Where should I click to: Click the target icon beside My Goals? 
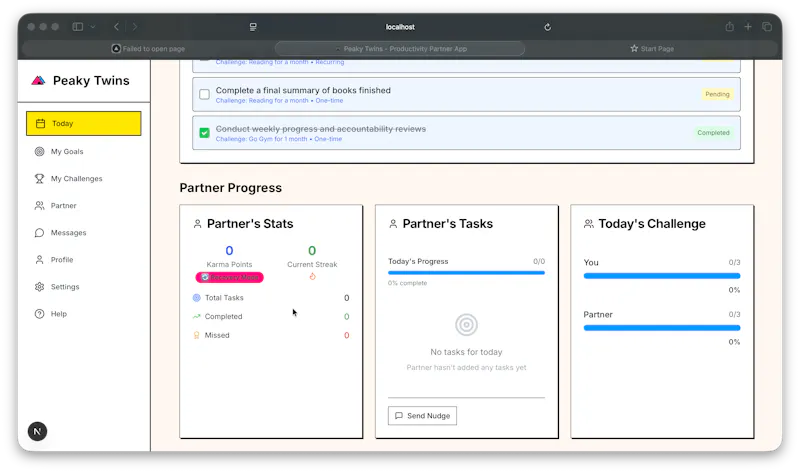39,152
